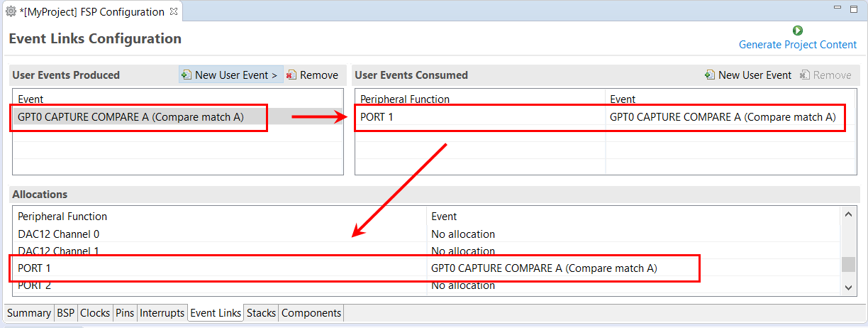This screenshot has width=868, height=328.
Task: Click Remove in User Events Produced
Action: pyautogui.click(x=312, y=75)
